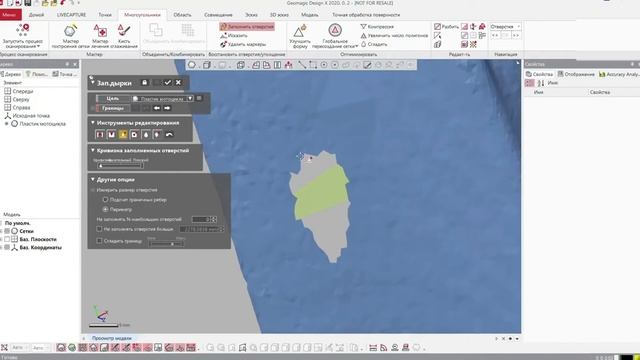Open the LIVECAPTURE ribbon tab
Image resolution: width=640 pixels, height=360 pixels.
click(x=71, y=15)
